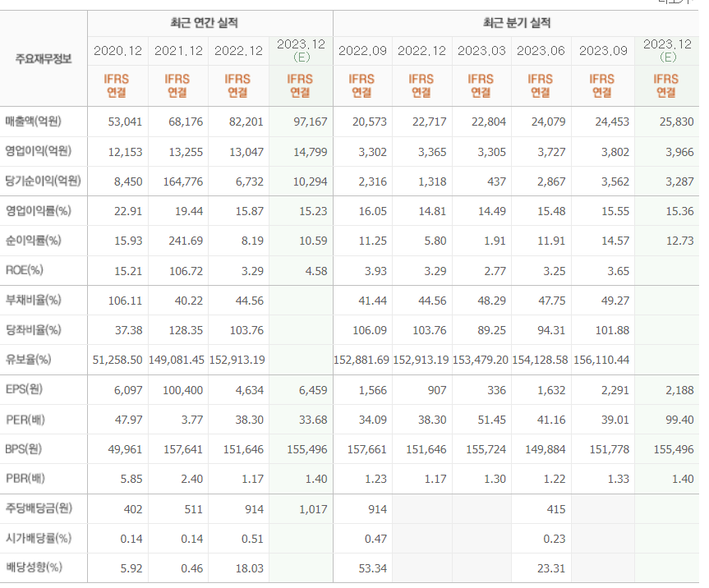
Task: Click the dividend yield value 0.51
Action: (252, 540)
